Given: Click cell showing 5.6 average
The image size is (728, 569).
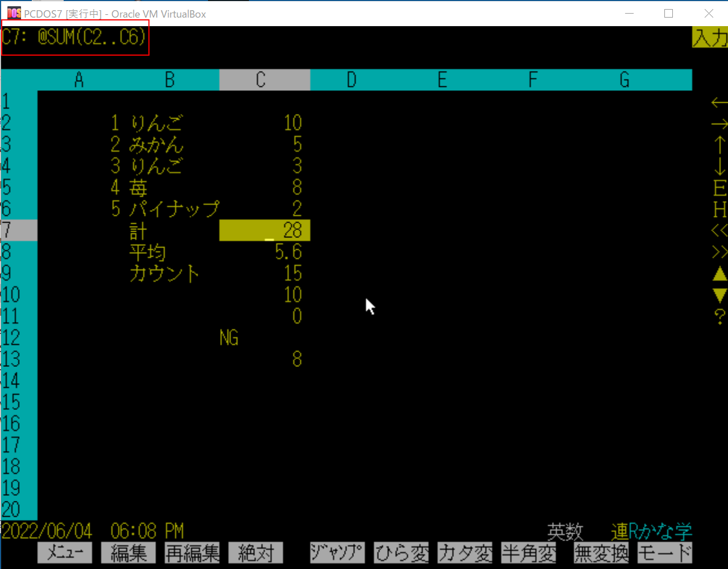Looking at the screenshot, I should point(288,252).
